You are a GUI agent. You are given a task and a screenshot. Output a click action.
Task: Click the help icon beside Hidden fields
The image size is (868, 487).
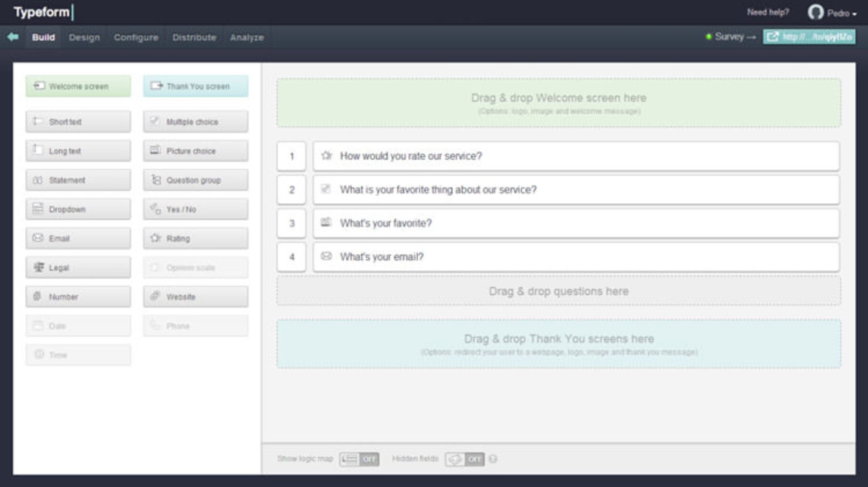point(493,459)
